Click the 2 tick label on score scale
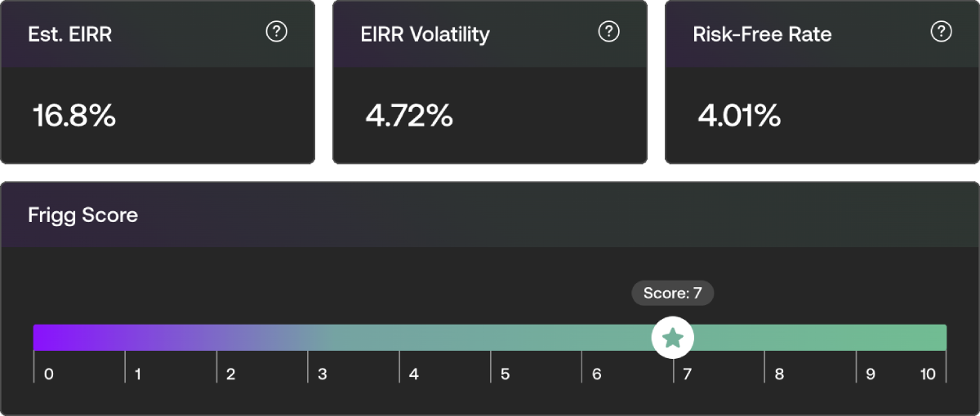980x416 pixels. [231, 374]
